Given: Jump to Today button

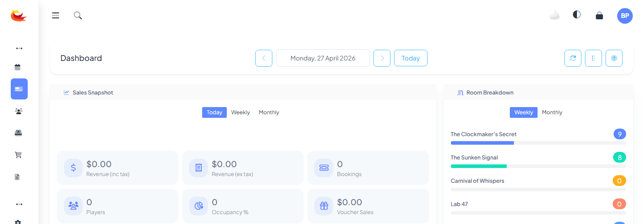Looking at the screenshot, I should pos(411,58).
